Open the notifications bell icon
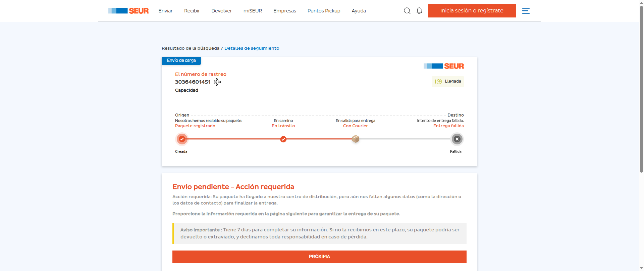Screen dimensions: 644x271 click(419, 11)
